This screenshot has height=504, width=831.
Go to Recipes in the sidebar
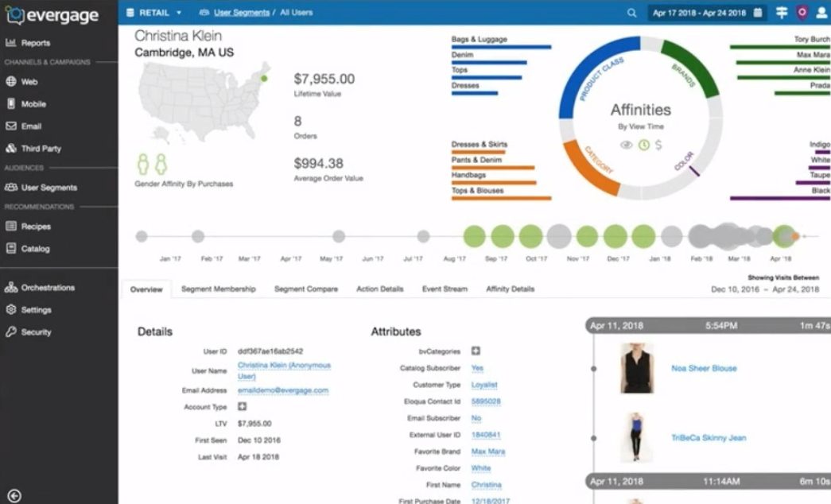(x=36, y=227)
